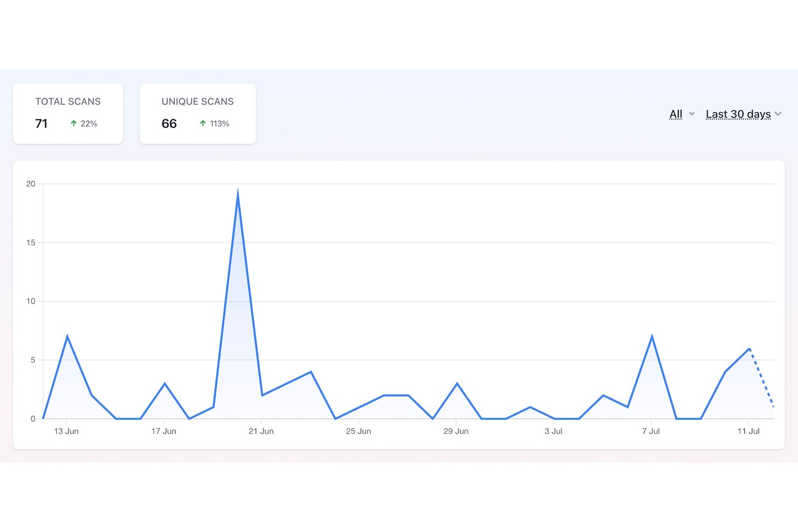
Task: Click the 71 total scans number
Action: coord(42,123)
